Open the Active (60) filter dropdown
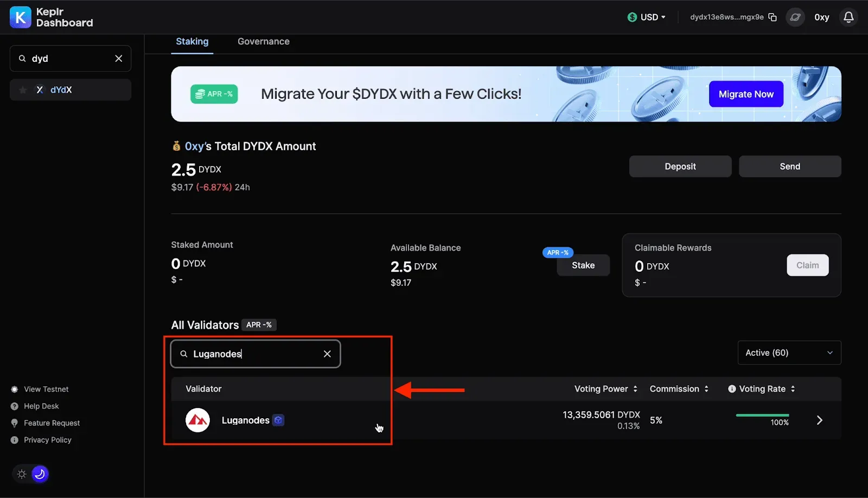 pyautogui.click(x=789, y=353)
